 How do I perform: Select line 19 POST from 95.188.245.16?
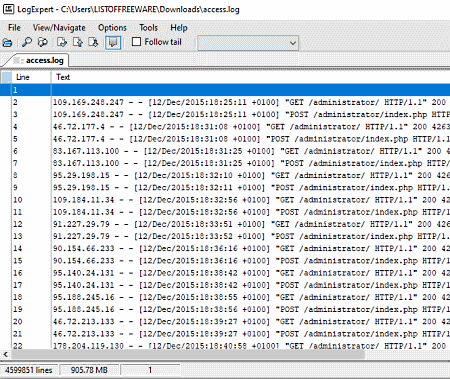[x=225, y=310]
